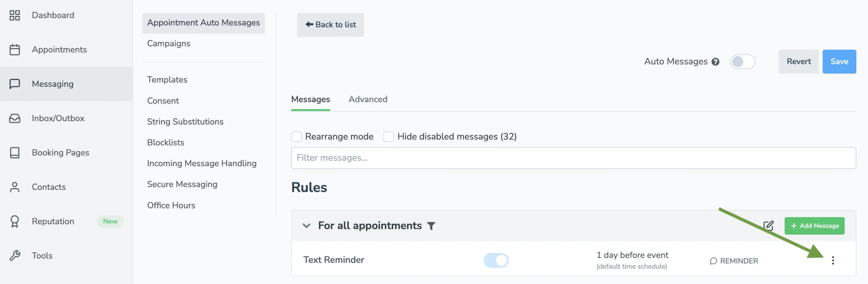868x284 pixels.
Task: Click the Tools wrench icon
Action: pyautogui.click(x=15, y=255)
